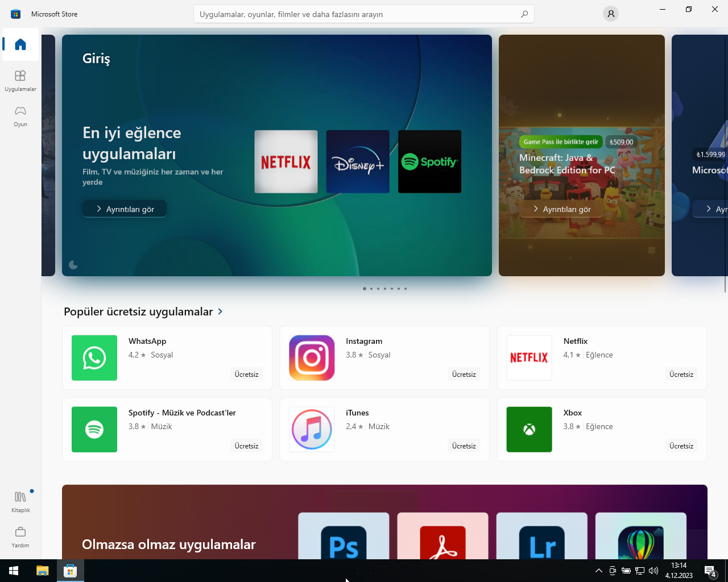This screenshot has width=728, height=582.
Task: Click the Spotify app icon in the list
Action: 94,429
